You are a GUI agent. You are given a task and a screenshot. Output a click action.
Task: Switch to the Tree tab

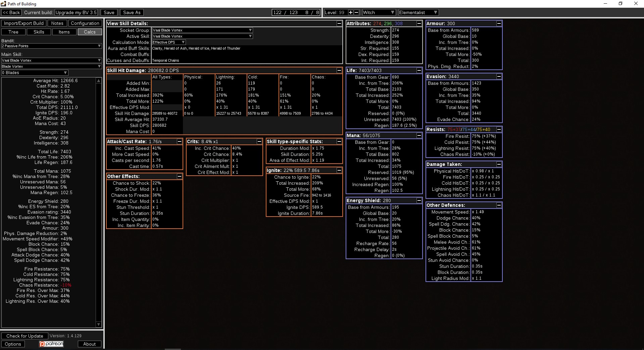point(13,32)
